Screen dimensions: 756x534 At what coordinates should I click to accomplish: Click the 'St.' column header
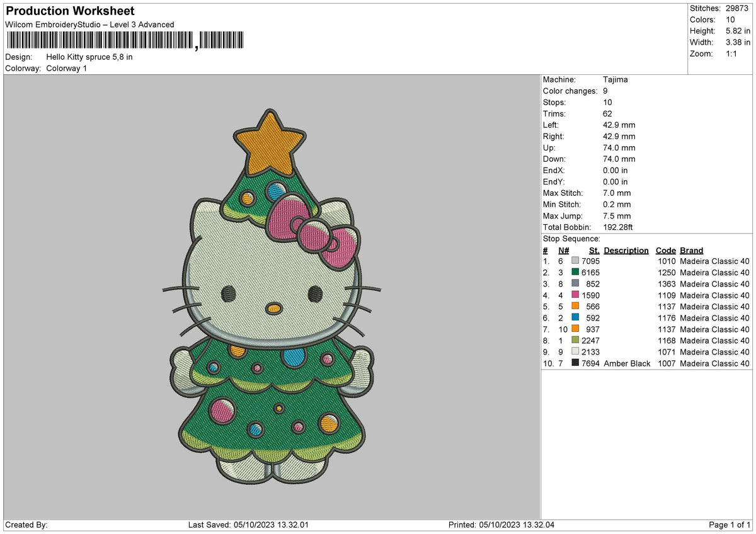(x=595, y=250)
